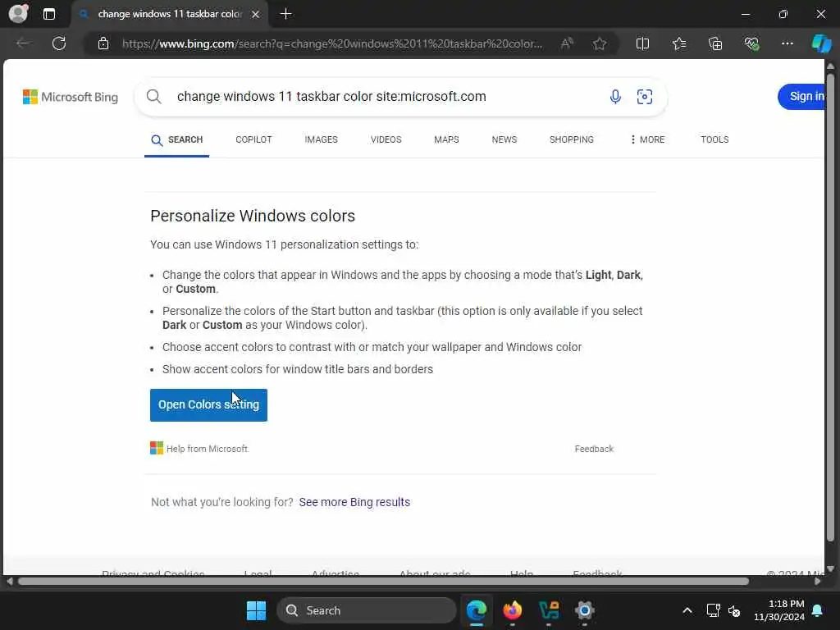Search using an image icon

coord(645,97)
